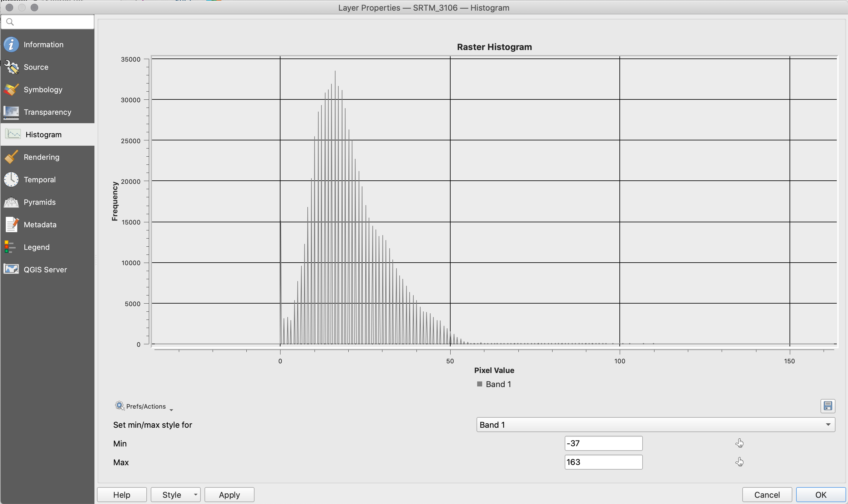
Task: Click the Cancel button
Action: [767, 495]
